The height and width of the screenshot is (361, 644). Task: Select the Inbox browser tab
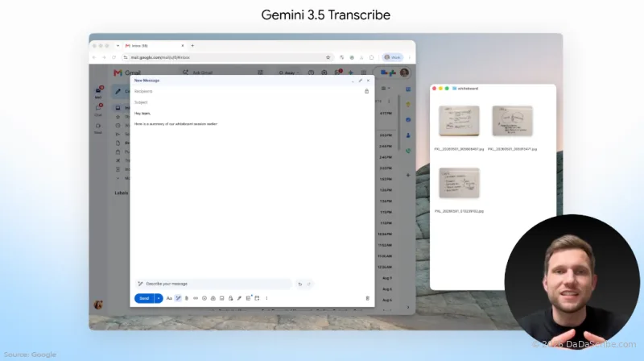tap(154, 46)
